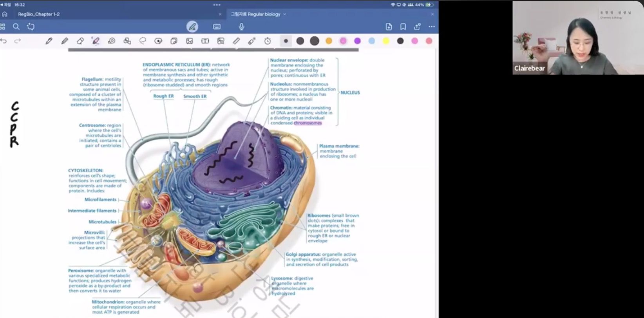Toggle microphone audio recording

pyautogui.click(x=241, y=27)
